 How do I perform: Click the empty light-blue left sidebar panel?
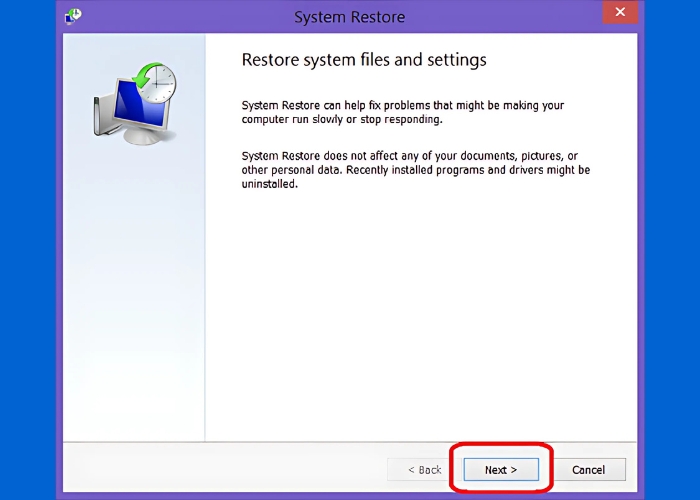[133, 300]
